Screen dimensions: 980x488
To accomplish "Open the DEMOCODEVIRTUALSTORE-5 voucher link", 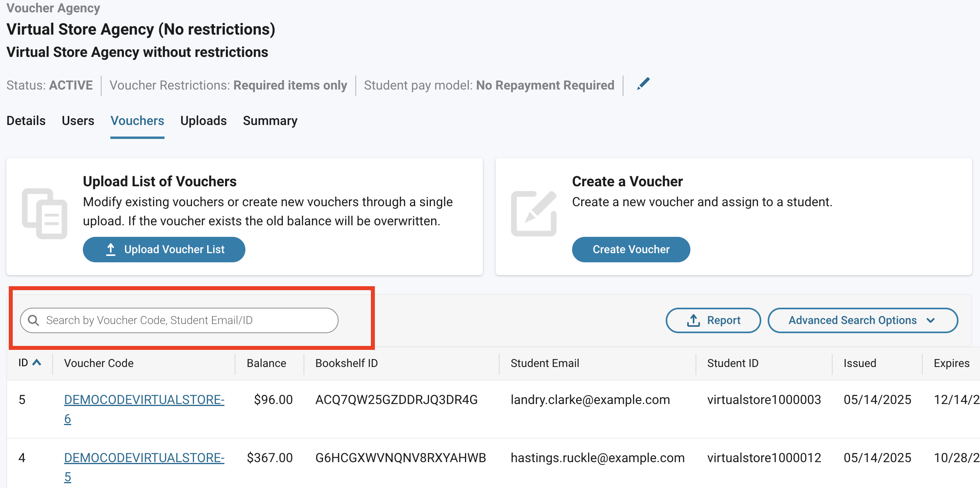I will [x=144, y=467].
